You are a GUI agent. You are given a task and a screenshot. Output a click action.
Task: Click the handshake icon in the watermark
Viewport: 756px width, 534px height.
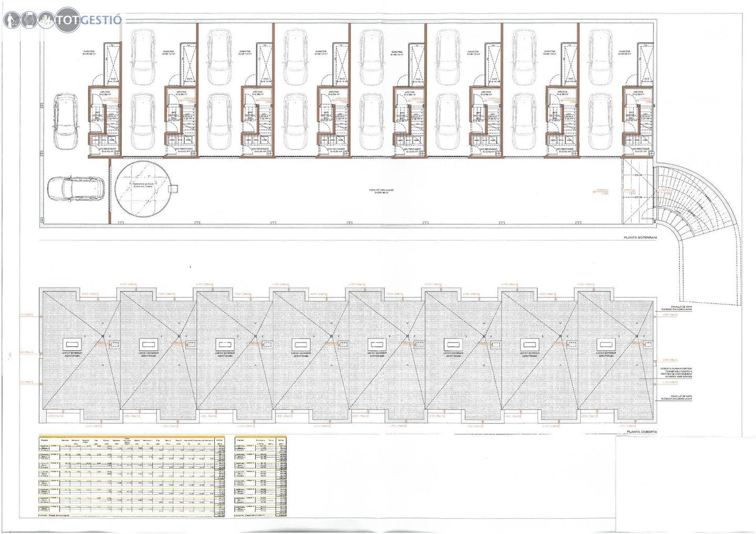coord(28,20)
